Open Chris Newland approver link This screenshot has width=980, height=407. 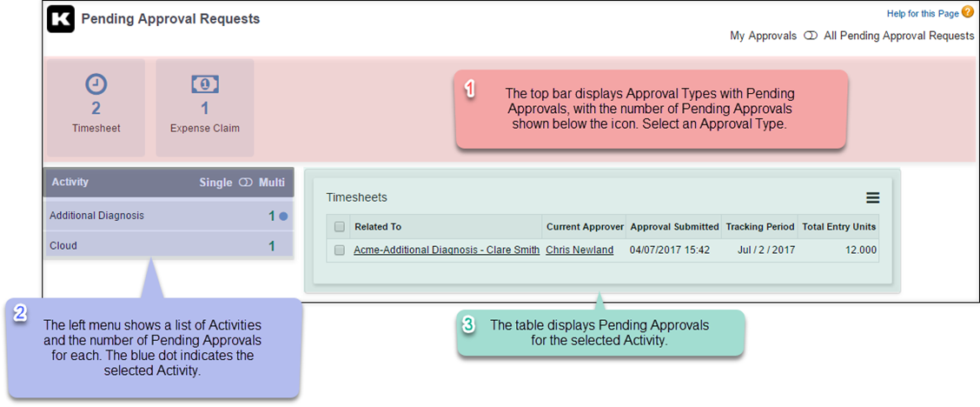[579, 250]
